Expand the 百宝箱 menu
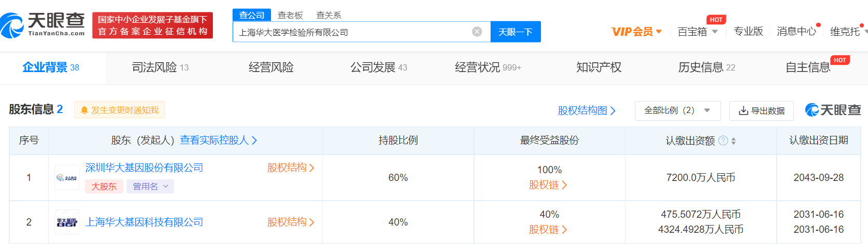 697,32
